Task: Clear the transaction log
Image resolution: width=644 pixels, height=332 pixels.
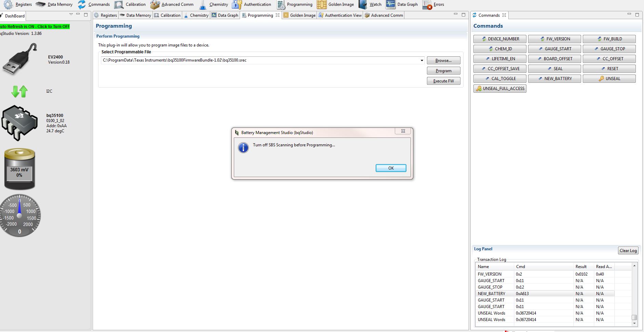Action: pyautogui.click(x=628, y=251)
